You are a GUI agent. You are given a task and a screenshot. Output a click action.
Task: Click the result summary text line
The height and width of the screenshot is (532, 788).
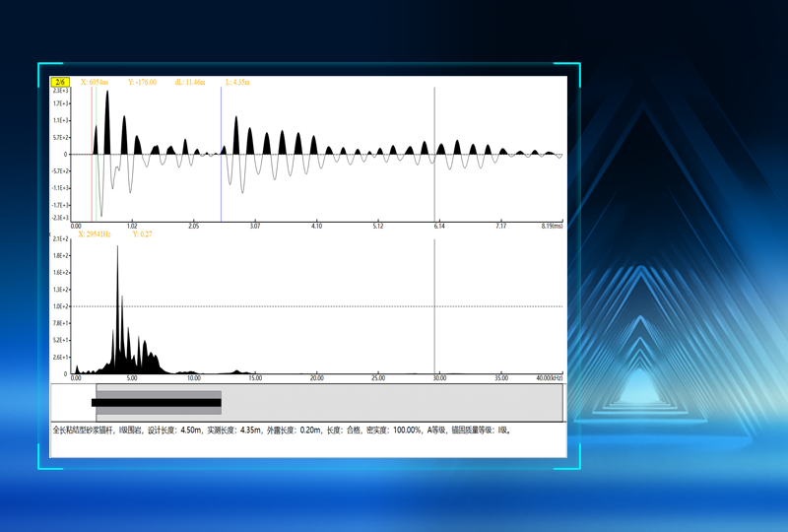point(281,431)
